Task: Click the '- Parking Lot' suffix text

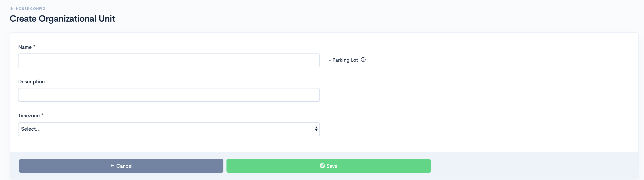Action: 343,60
